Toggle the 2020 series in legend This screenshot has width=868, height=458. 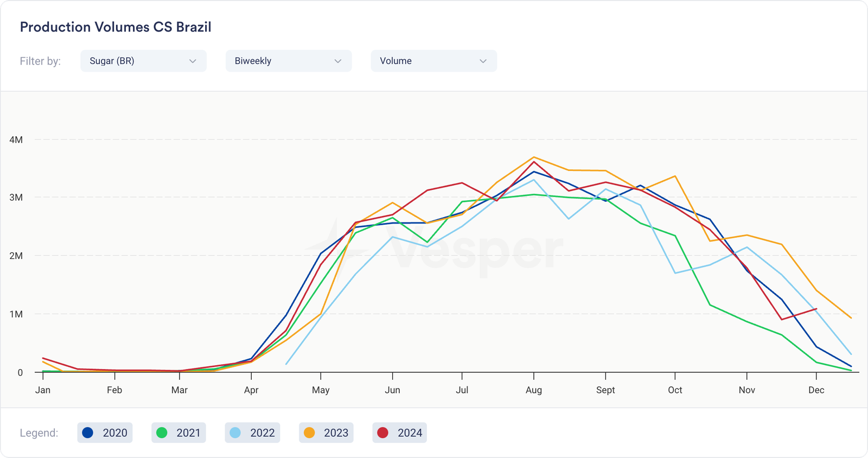coord(105,432)
